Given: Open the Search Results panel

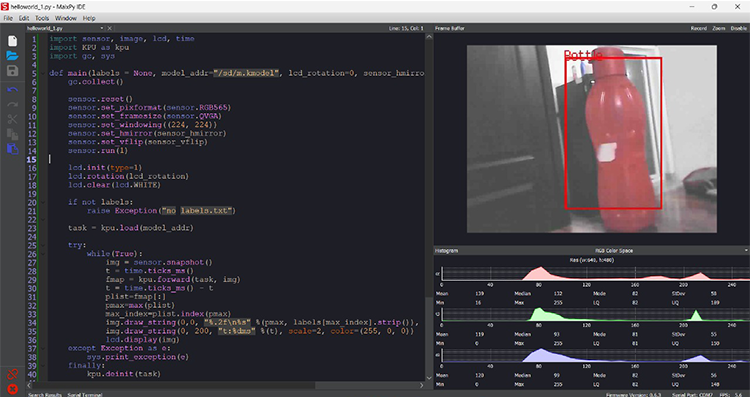Looking at the screenshot, I should tap(45, 395).
